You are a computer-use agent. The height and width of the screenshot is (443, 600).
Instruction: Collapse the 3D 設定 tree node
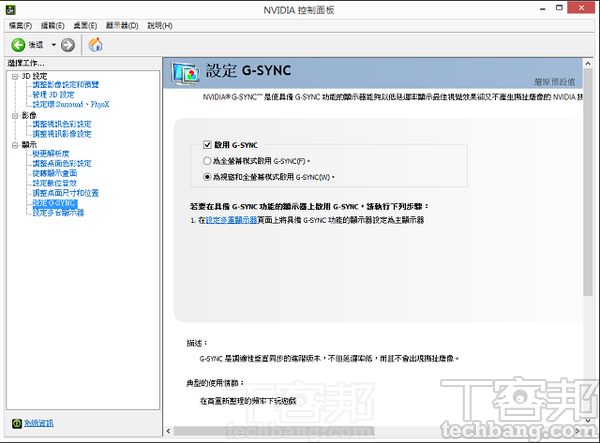point(15,77)
